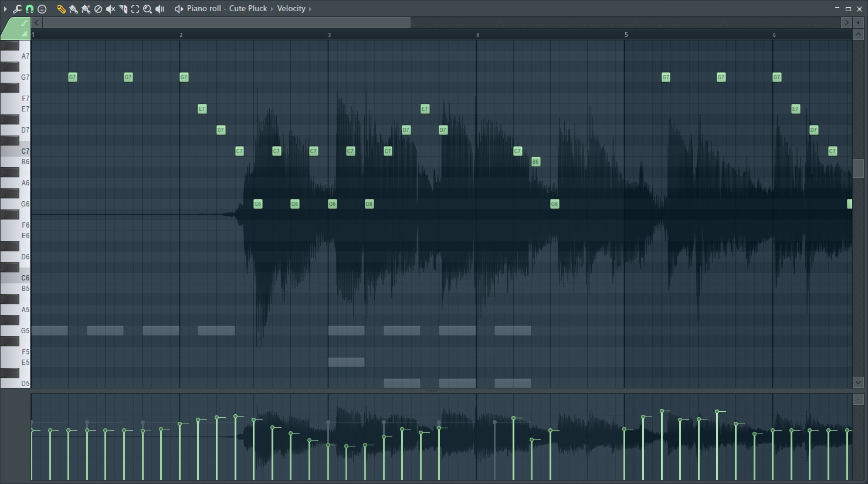Click the horizontal scrollbar right arrow
868x484 pixels.
point(846,22)
